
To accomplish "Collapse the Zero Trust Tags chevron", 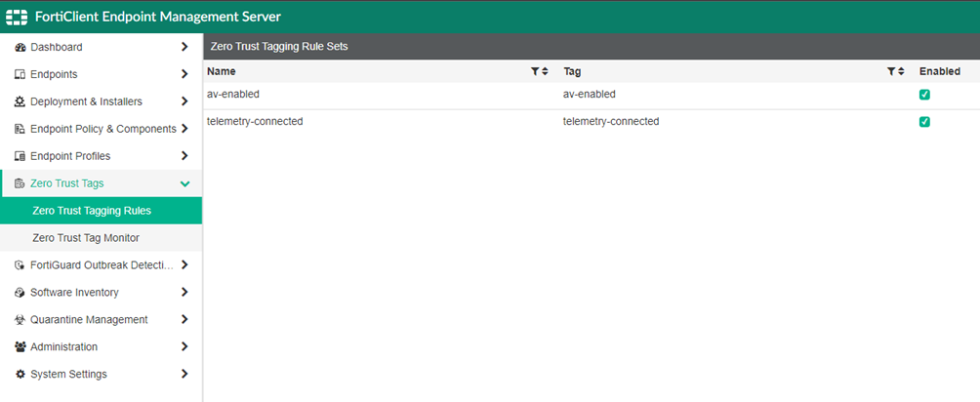I will point(184,183).
